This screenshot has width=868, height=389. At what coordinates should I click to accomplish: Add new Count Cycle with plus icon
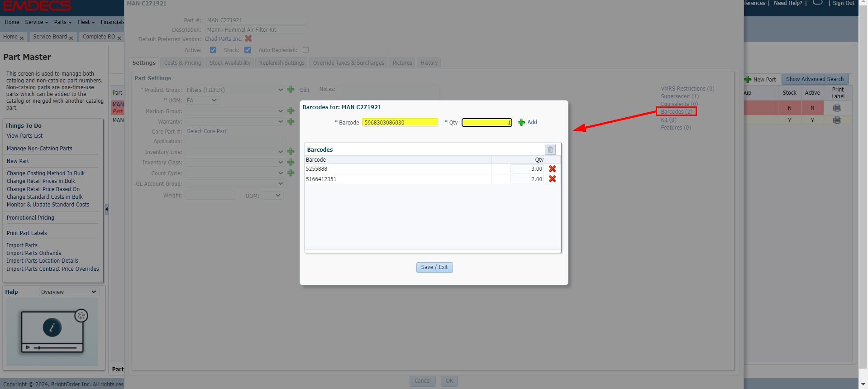point(291,173)
